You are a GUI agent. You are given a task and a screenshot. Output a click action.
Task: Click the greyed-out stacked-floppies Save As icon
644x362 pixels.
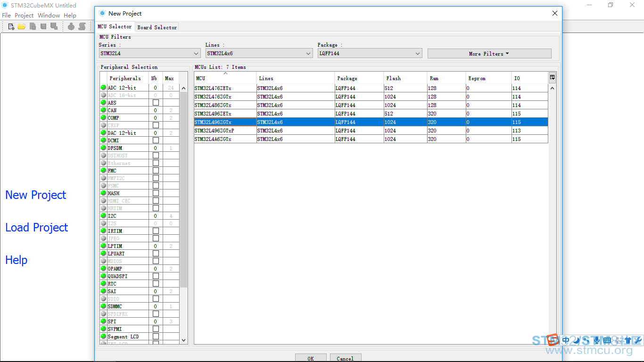[54, 26]
